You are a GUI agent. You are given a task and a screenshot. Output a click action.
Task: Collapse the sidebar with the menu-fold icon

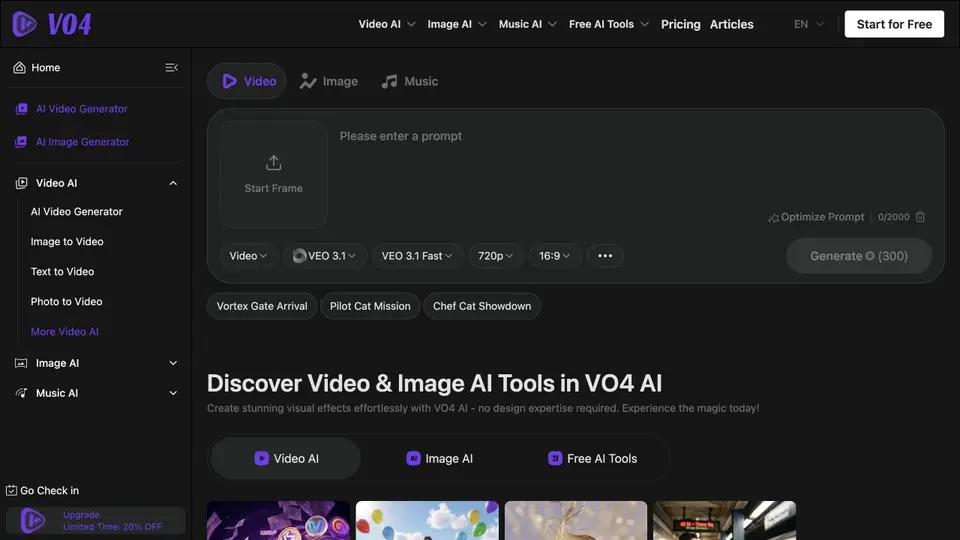pos(171,67)
